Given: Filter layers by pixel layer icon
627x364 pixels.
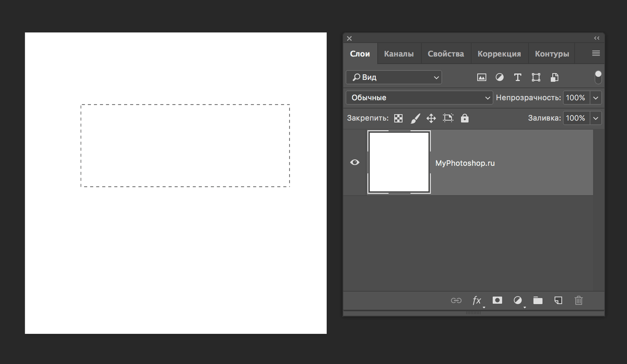Looking at the screenshot, I should coord(482,77).
